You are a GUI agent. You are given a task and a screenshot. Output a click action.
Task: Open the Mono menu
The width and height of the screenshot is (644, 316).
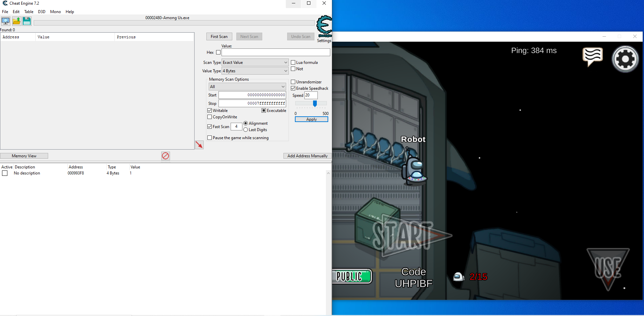(55, 11)
